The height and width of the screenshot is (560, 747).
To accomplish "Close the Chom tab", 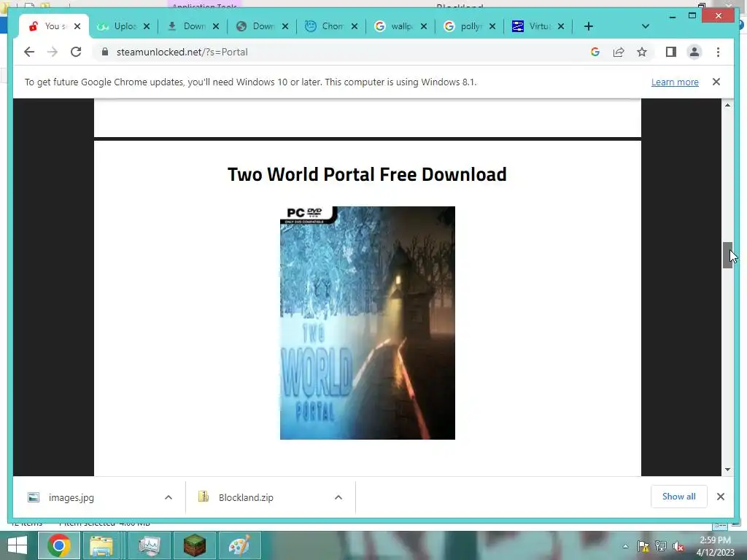I will [x=355, y=26].
